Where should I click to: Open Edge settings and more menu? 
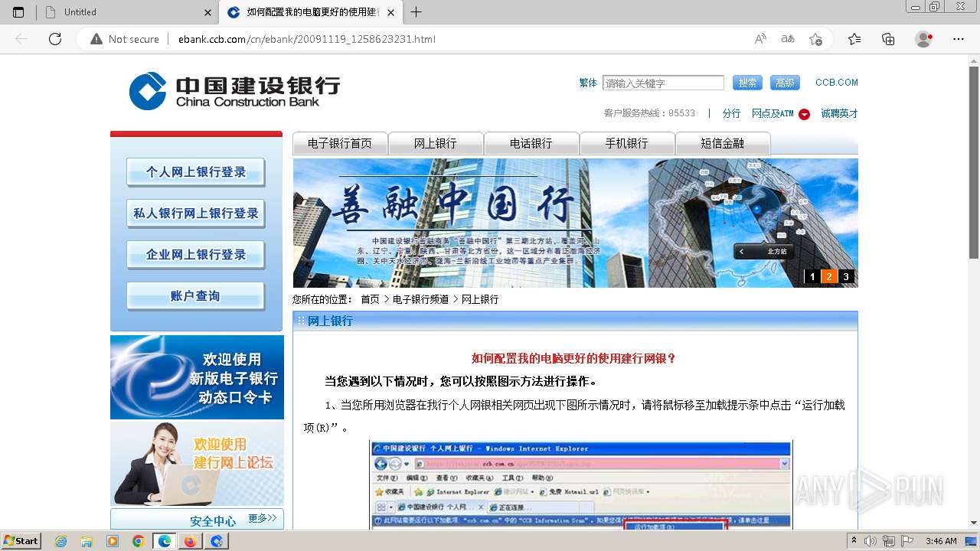958,39
